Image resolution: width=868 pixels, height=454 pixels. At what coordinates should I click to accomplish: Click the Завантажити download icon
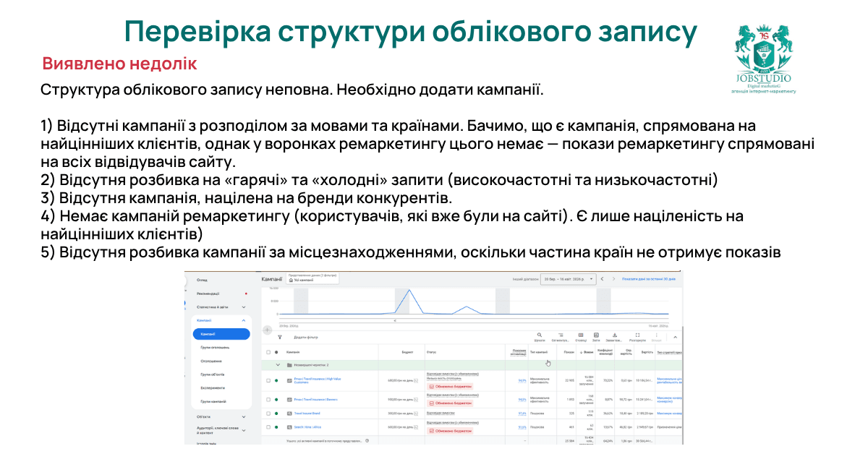point(614,335)
